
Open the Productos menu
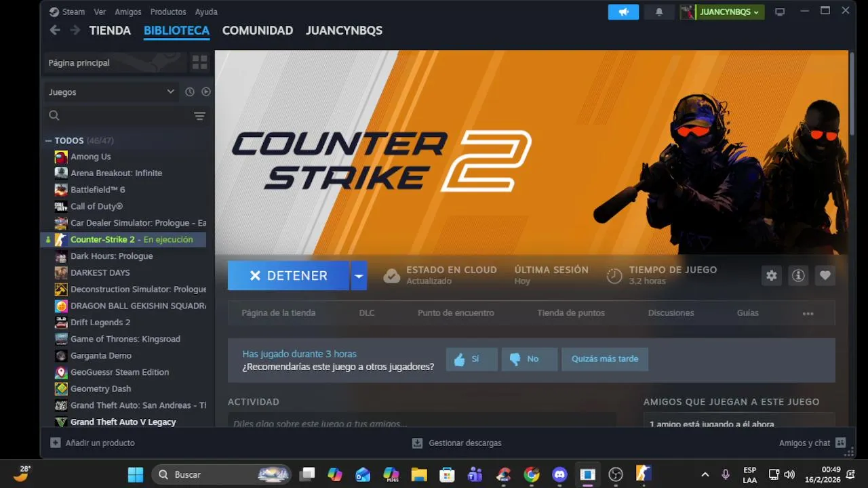(168, 12)
